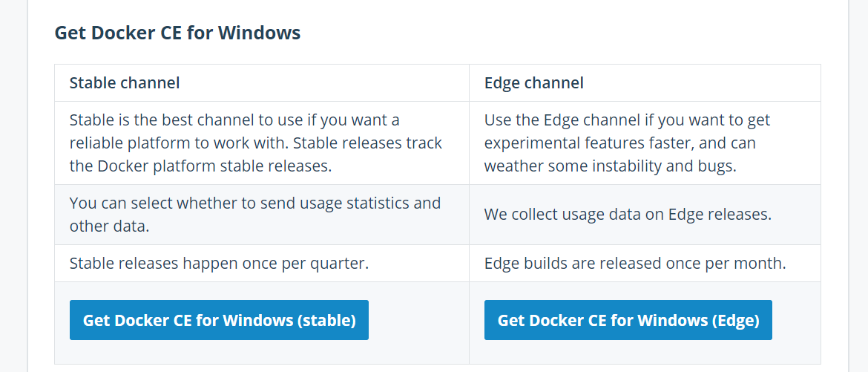Click the Get Docker CE for Windows (Edge) button
Screen dimensions: 868x372
coord(628,320)
